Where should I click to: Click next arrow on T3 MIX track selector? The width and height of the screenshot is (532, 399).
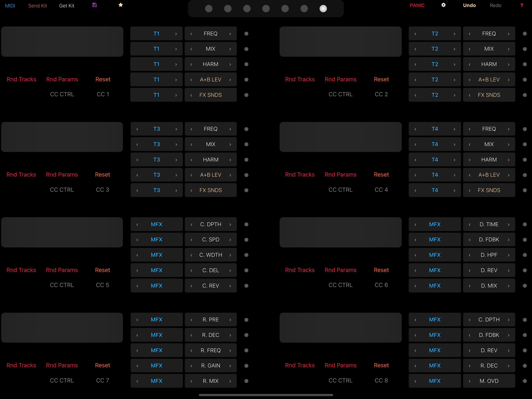click(x=176, y=144)
